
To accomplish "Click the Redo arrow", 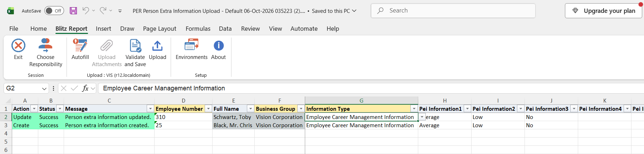I will click(103, 11).
